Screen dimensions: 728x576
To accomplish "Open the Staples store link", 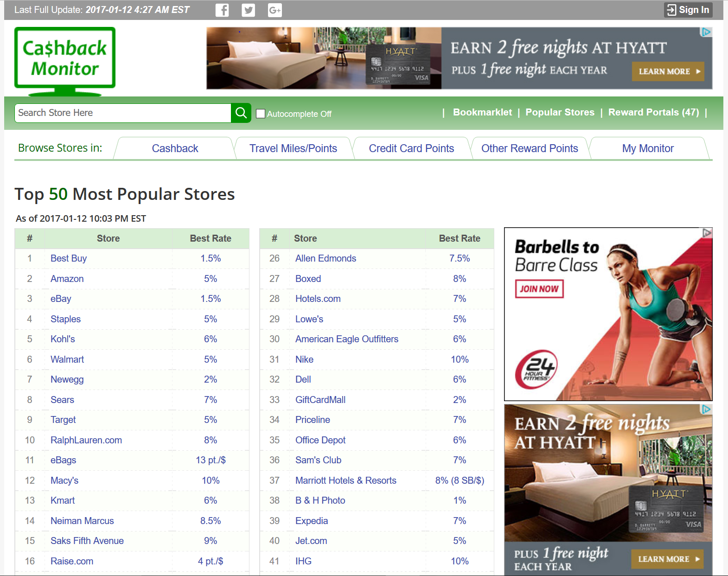I will [x=65, y=319].
